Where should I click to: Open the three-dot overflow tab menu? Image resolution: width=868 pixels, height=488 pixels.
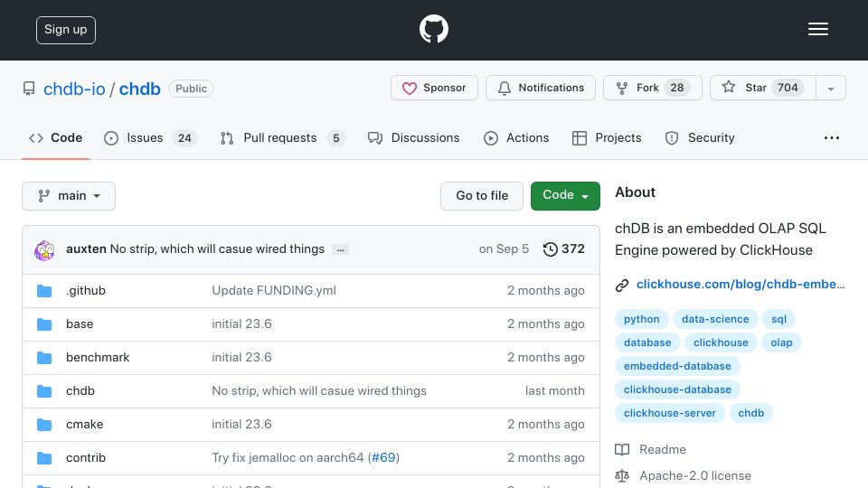pyautogui.click(x=832, y=137)
